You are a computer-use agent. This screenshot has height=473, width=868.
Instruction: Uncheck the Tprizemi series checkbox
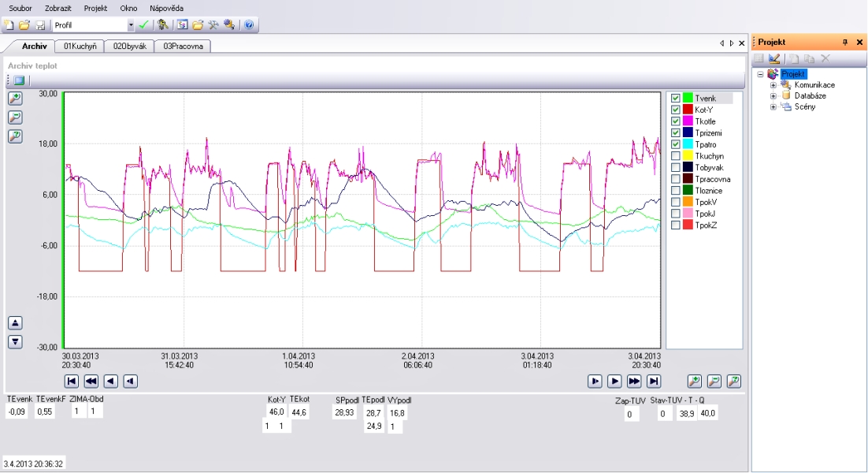[675, 133]
